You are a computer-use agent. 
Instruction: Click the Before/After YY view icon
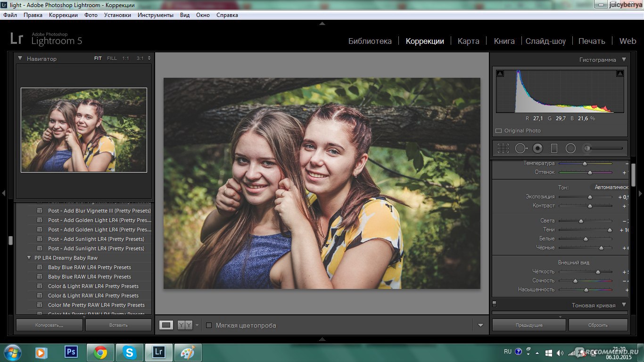coord(184,325)
